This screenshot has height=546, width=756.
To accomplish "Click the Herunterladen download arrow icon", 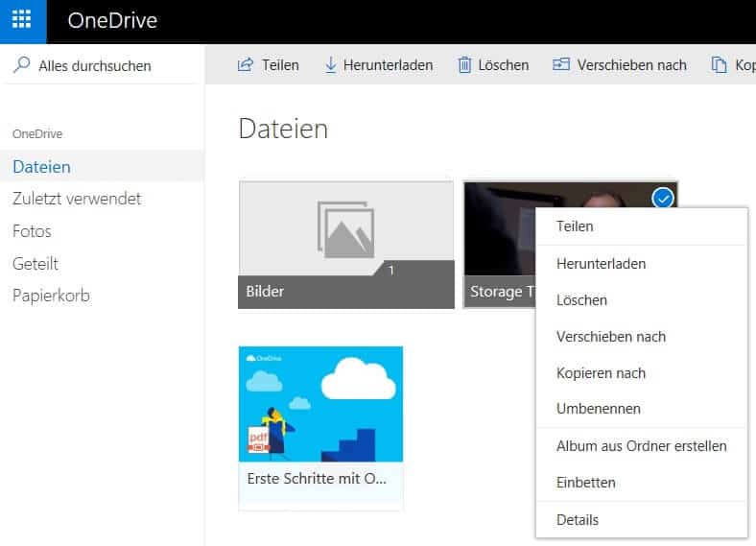I will [330, 64].
